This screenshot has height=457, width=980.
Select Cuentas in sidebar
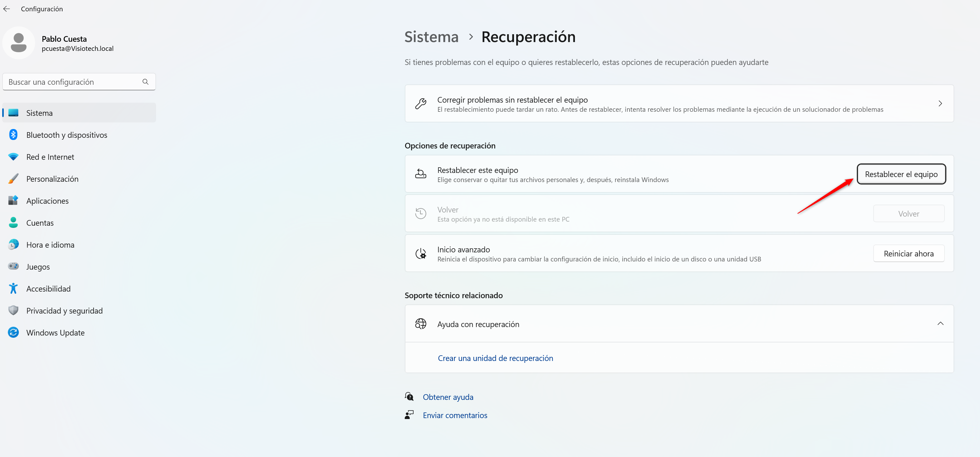tap(79, 223)
